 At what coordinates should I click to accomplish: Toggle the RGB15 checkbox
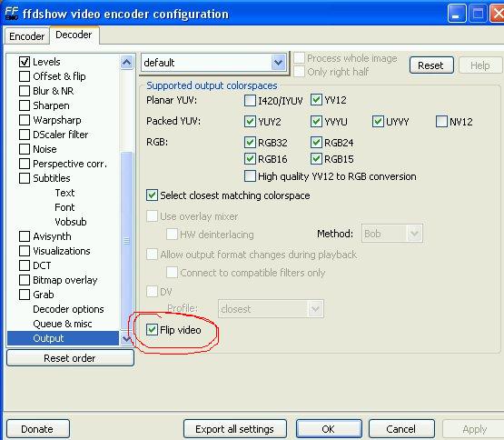click(316, 158)
